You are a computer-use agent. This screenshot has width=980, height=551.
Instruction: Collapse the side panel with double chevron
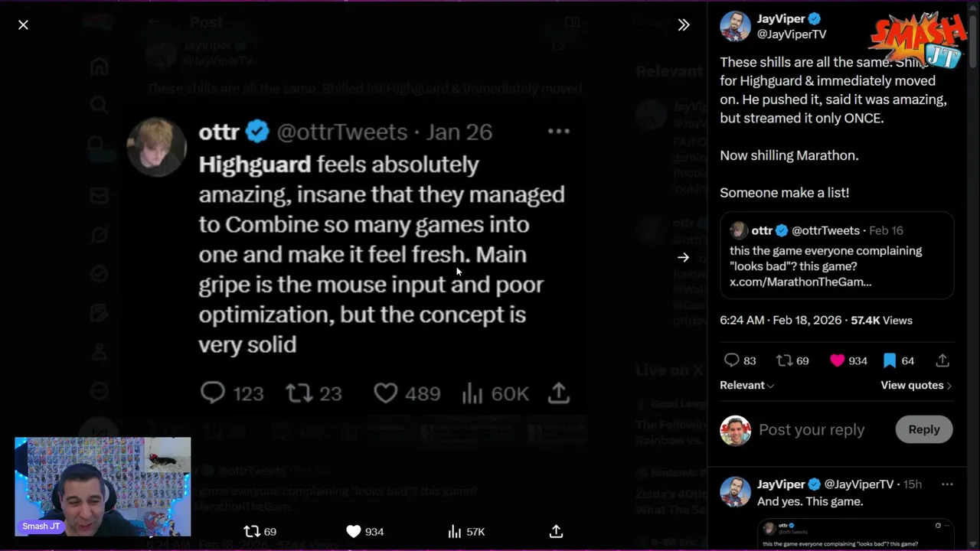pyautogui.click(x=684, y=24)
